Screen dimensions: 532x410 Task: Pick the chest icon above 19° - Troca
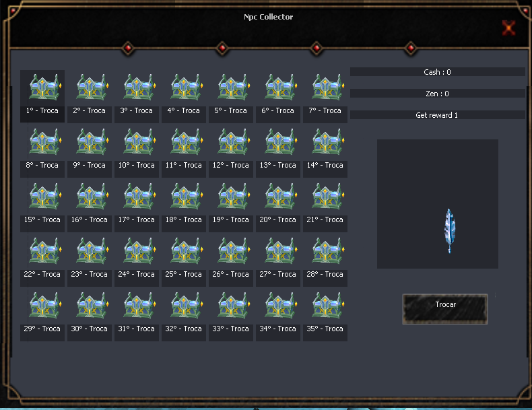coord(234,197)
